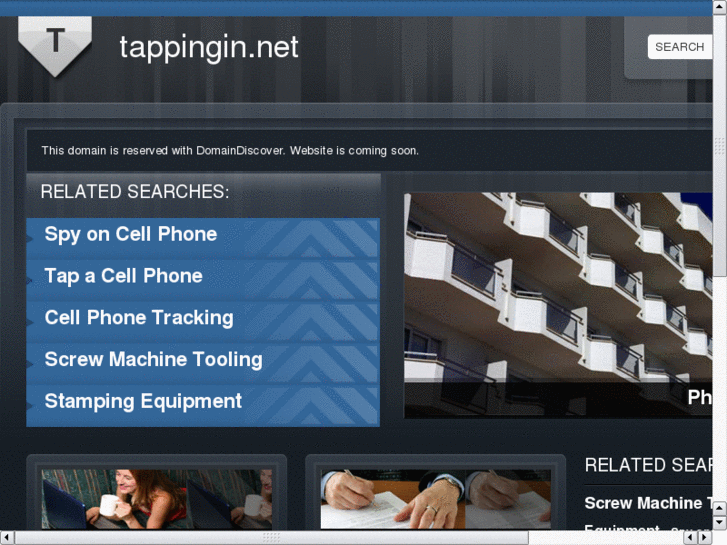727x545 pixels.
Task: Open Screw Machine Tooling related search
Action: [153, 359]
